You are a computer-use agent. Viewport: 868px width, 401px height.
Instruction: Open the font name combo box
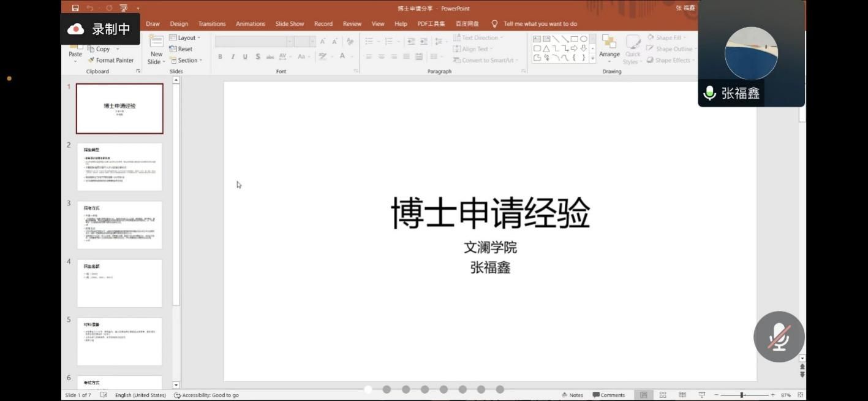point(254,42)
